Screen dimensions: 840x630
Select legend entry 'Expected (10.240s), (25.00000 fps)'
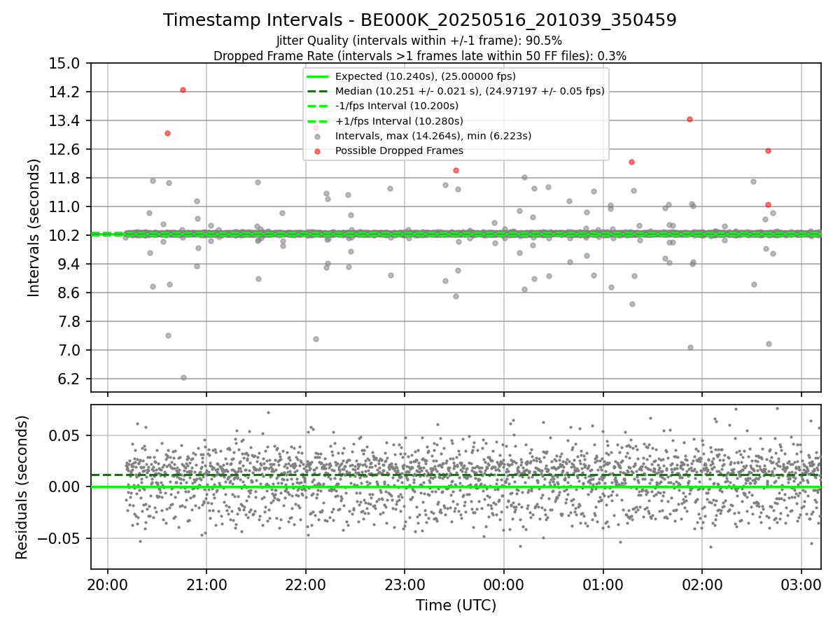tap(425, 76)
